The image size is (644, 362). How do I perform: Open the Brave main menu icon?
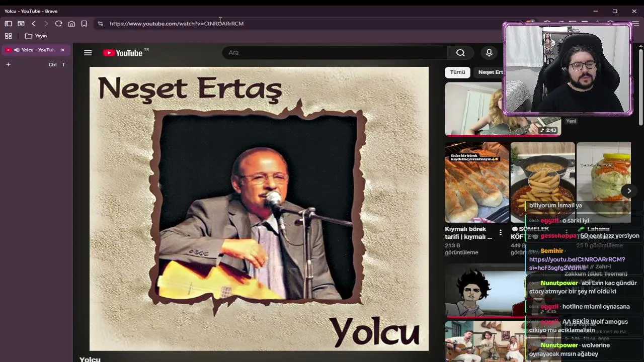click(636, 24)
